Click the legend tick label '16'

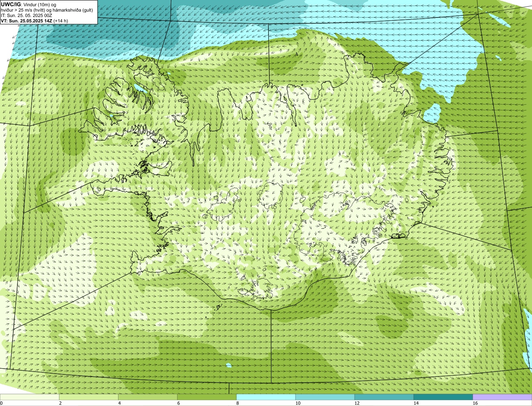pyautogui.click(x=475, y=403)
